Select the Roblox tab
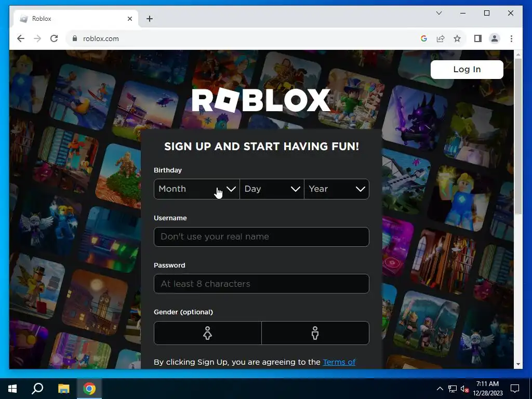Viewport: 532px width, 399px height. point(76,19)
